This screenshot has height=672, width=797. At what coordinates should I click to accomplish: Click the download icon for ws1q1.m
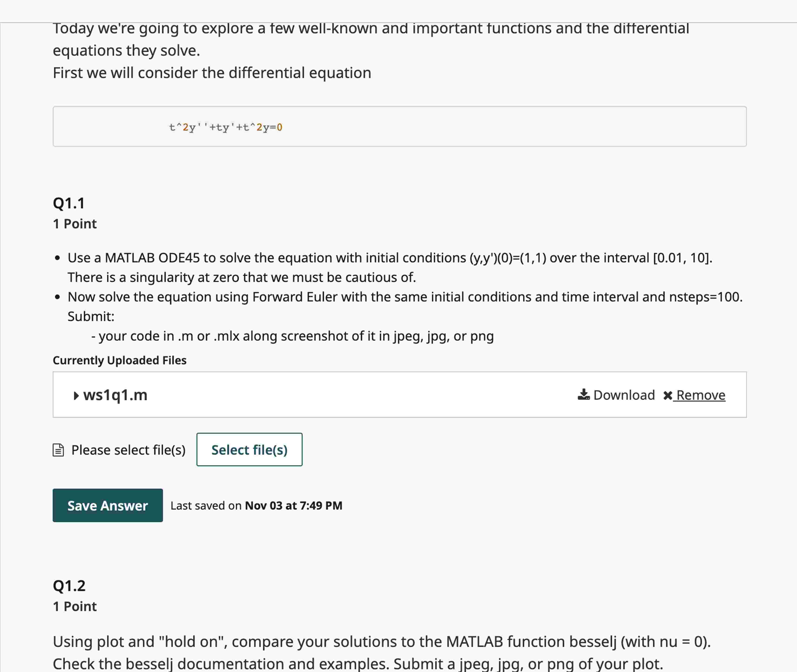point(583,395)
